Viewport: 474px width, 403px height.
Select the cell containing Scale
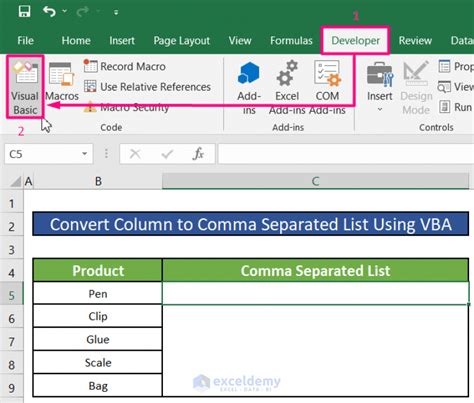click(98, 362)
